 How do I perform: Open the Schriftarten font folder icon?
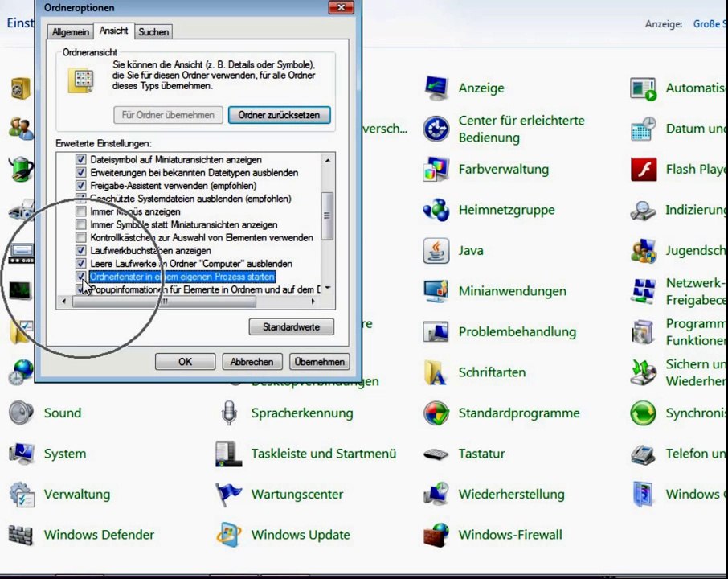436,372
